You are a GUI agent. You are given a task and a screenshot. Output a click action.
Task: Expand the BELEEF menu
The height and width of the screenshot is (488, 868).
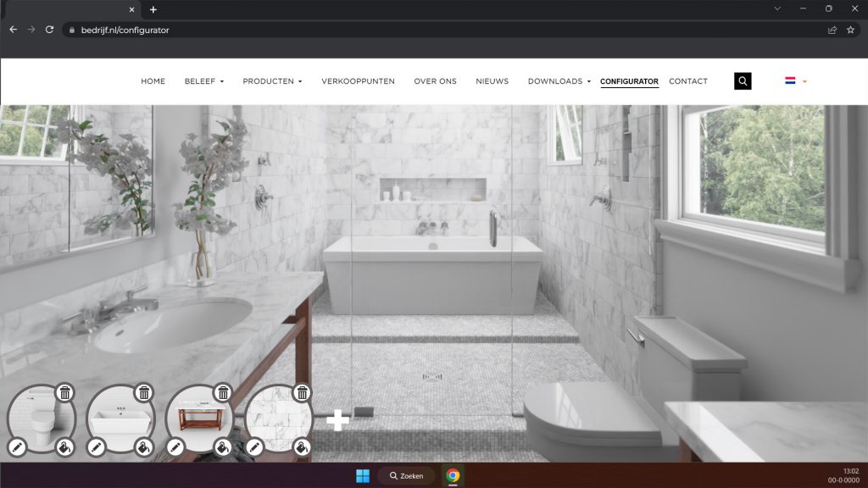pyautogui.click(x=204, y=80)
